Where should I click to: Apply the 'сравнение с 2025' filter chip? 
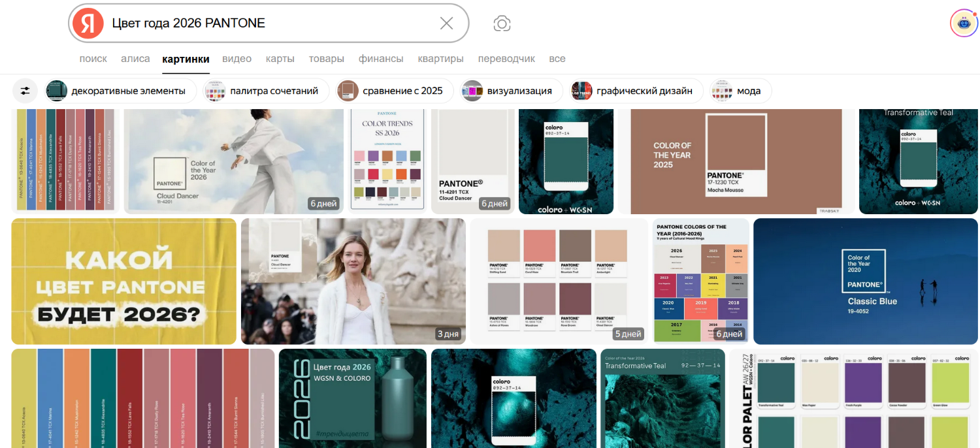395,91
